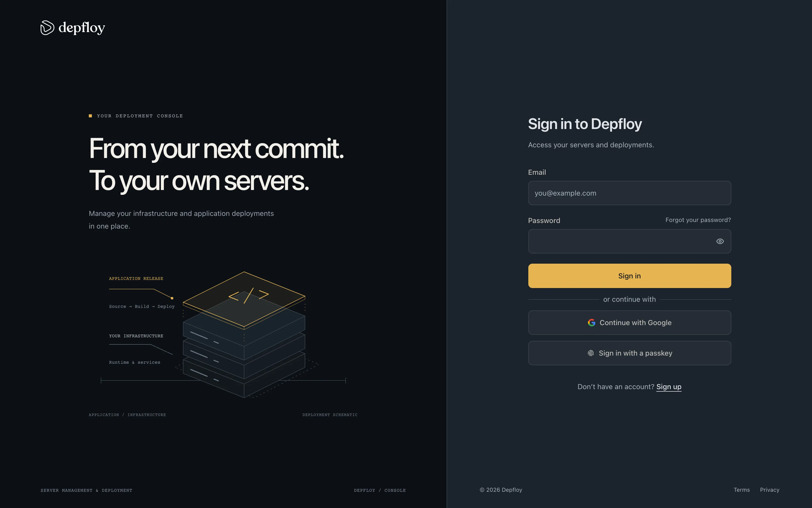Click the 'To your own servers.' headline
This screenshot has height=508, width=812.
[199, 181]
